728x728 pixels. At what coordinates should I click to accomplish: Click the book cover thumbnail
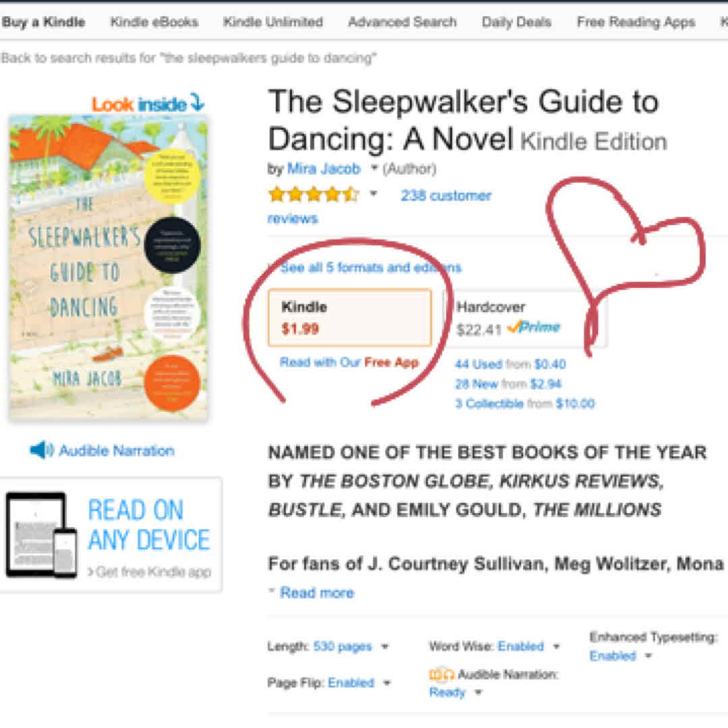(109, 266)
